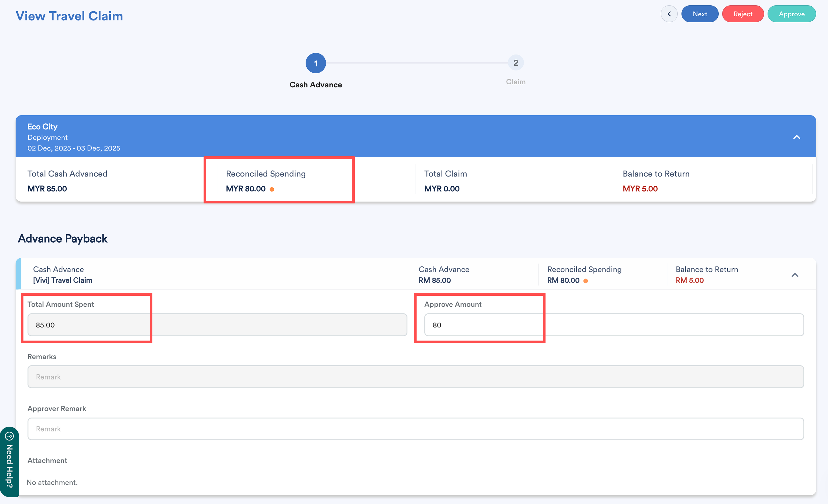Click the [Vivi] Travel Claim label

coord(63,280)
